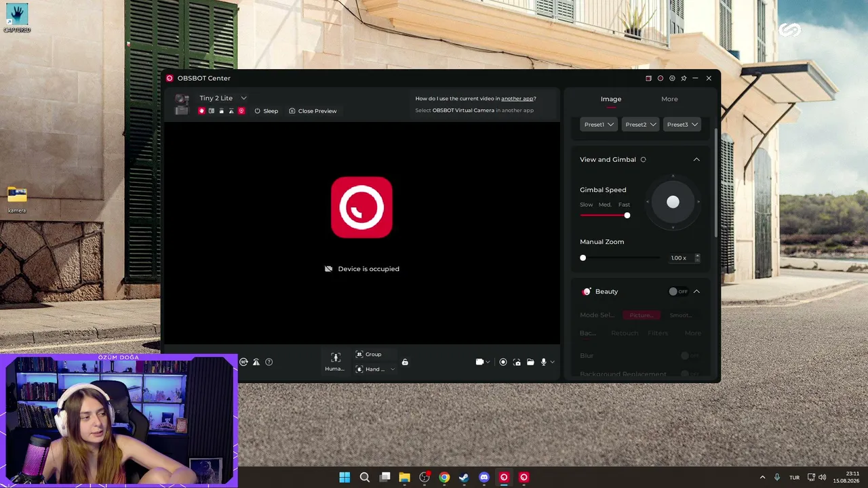
Task: Click the TUR keyboard language indicator
Action: [x=794, y=477]
